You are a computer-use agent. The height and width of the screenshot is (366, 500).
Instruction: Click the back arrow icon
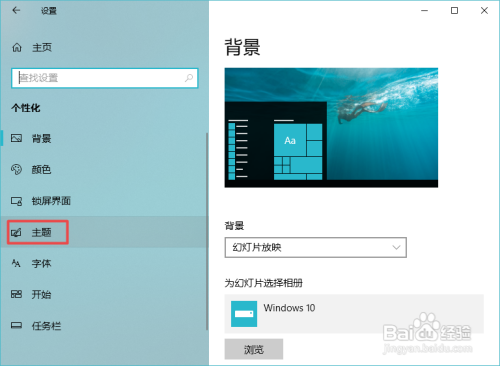16,11
